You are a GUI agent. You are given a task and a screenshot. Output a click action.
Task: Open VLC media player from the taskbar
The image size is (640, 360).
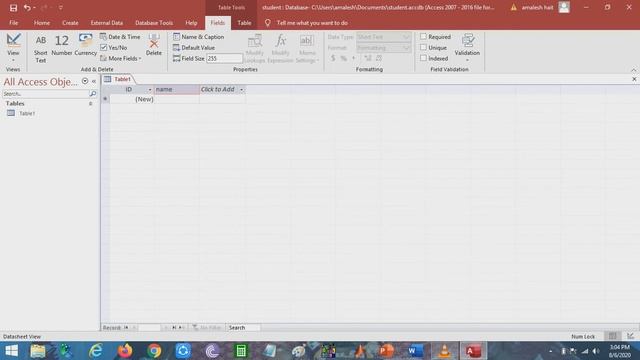pos(444,351)
